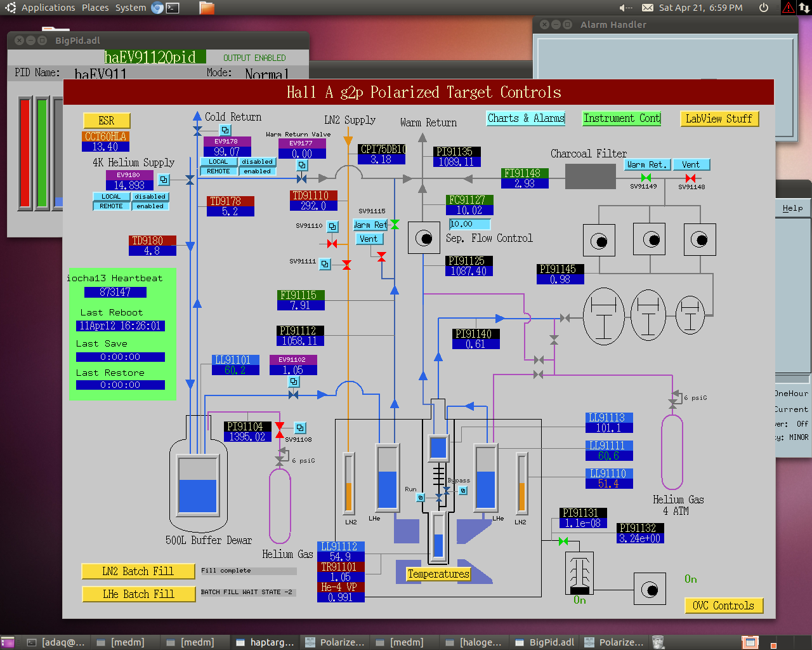812x650 pixels.
Task: Click the green level bar in BigPid window
Action: 43,153
